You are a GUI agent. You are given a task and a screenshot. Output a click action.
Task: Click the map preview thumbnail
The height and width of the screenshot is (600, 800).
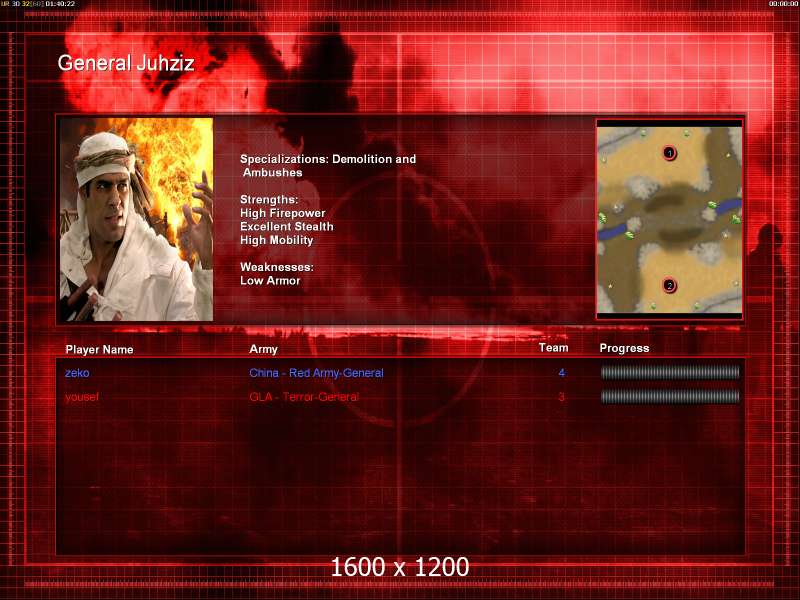click(669, 219)
